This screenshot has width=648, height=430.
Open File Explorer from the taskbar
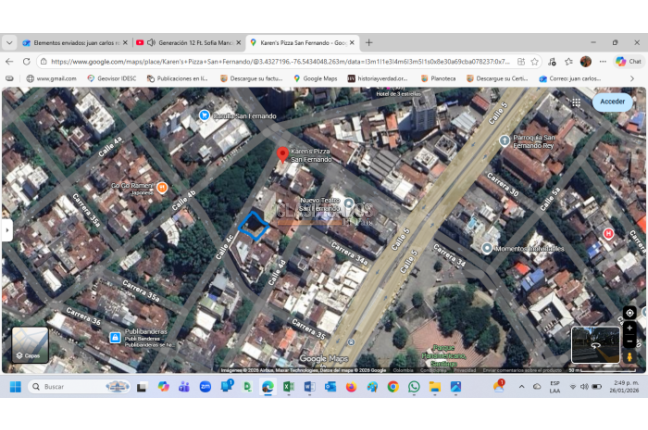(435, 387)
